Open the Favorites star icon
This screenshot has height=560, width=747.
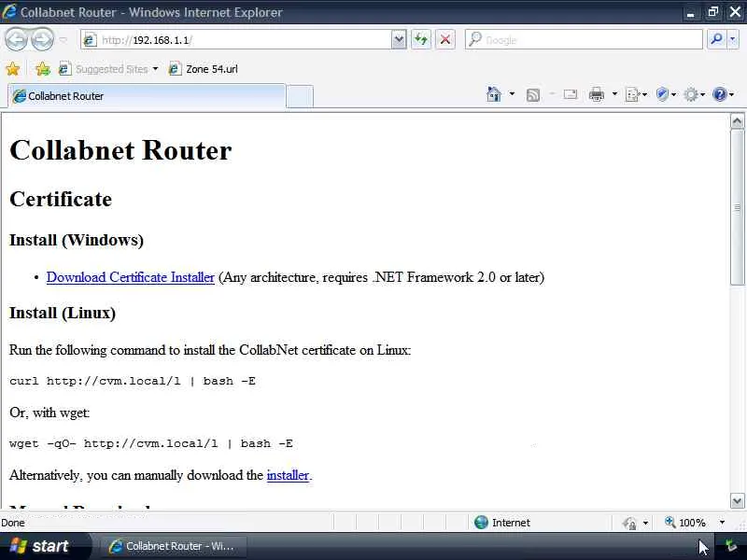coord(13,69)
